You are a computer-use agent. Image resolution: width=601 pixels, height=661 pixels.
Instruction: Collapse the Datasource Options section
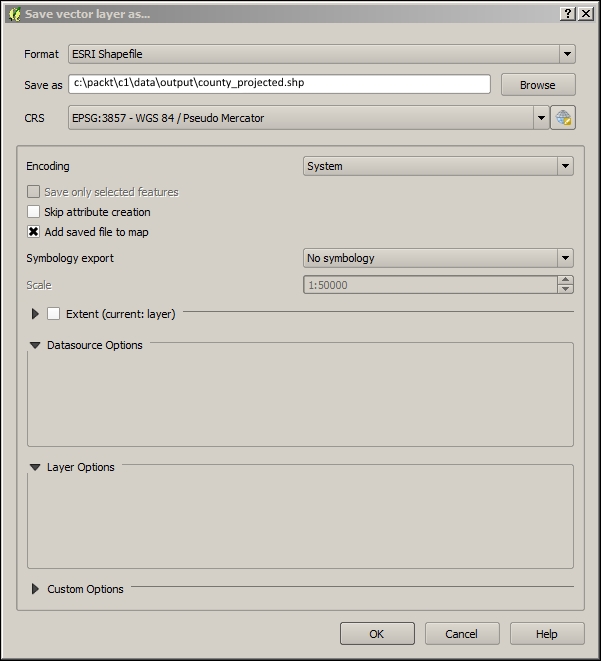click(x=35, y=345)
